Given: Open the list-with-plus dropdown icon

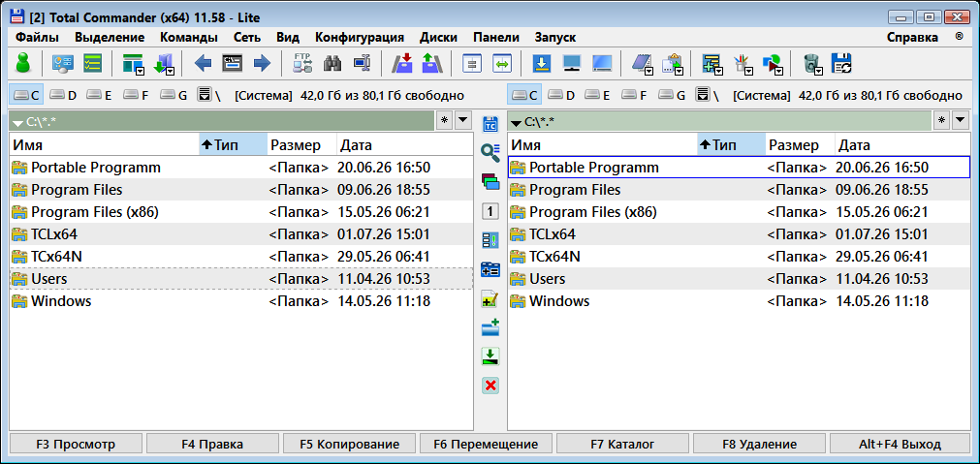Looking at the screenshot, I should (713, 64).
